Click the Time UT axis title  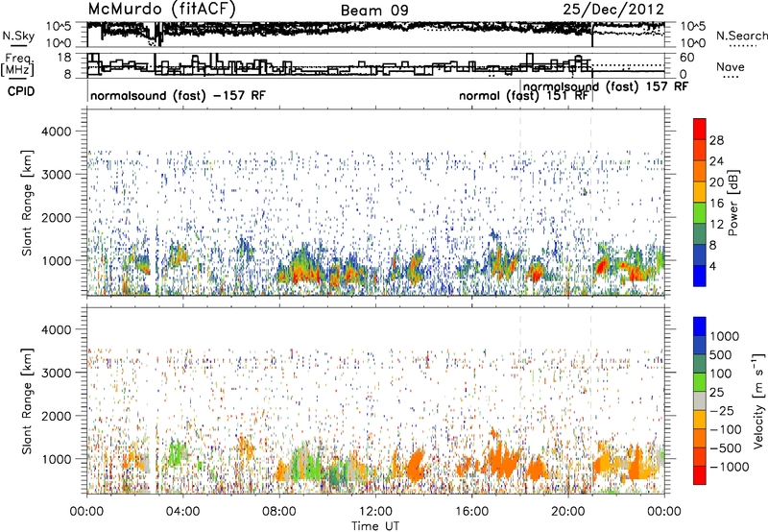tap(375, 526)
